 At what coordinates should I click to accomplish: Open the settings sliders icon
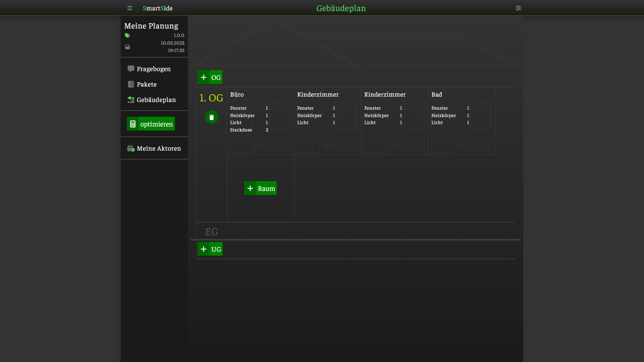click(x=518, y=8)
